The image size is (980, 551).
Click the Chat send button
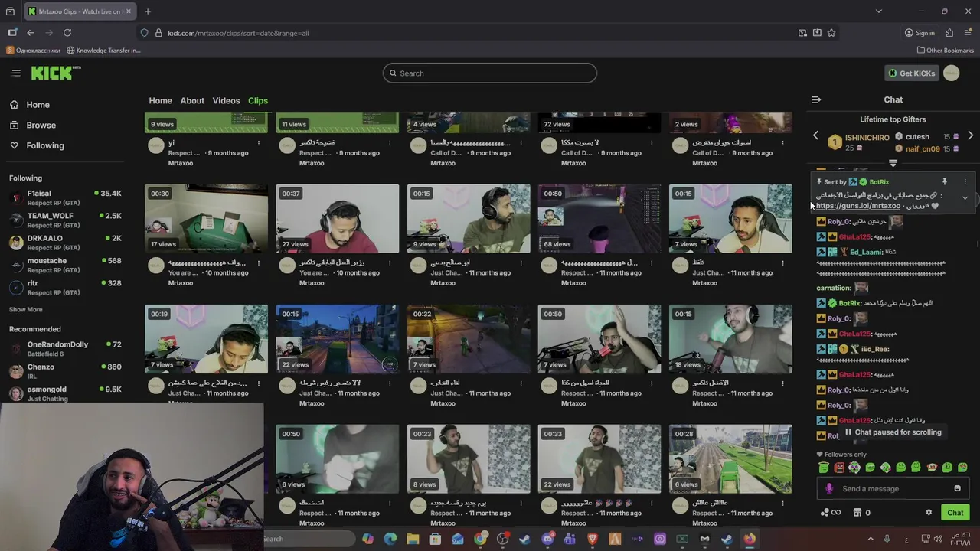[x=955, y=513]
